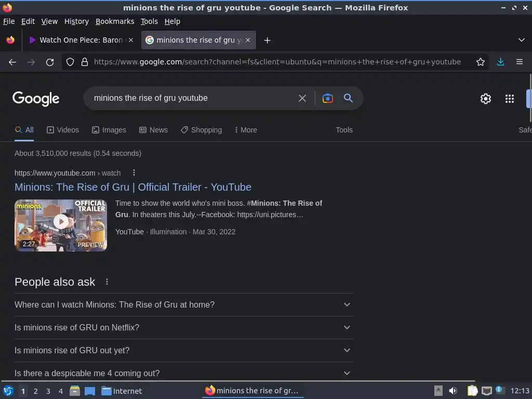
Task: Open the Tools menu in menu bar
Action: [149, 21]
